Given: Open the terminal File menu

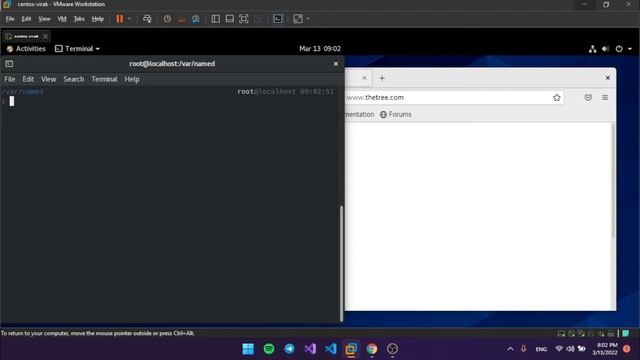Looking at the screenshot, I should [x=10, y=79].
